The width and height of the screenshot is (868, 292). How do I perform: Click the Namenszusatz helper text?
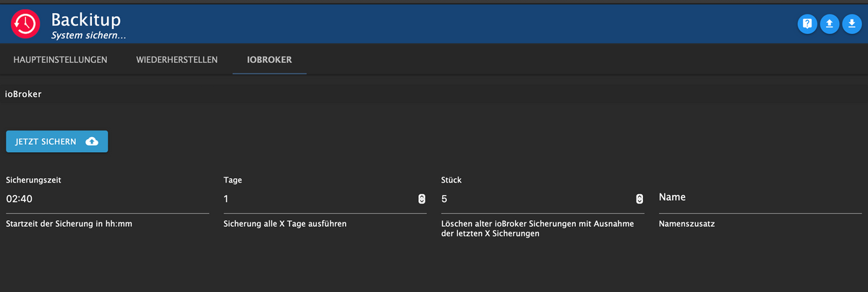(687, 225)
